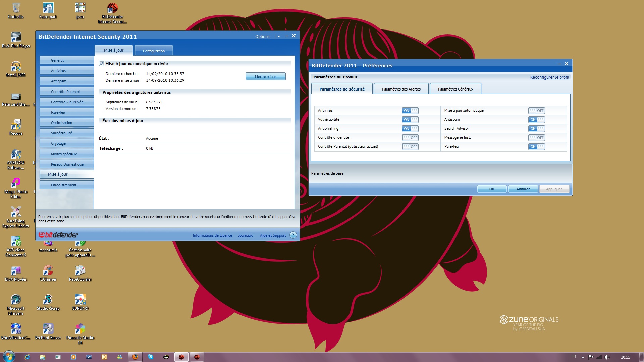Enable the Contrôle d'identité switch
Screen dimensions: 644x362
(410, 138)
